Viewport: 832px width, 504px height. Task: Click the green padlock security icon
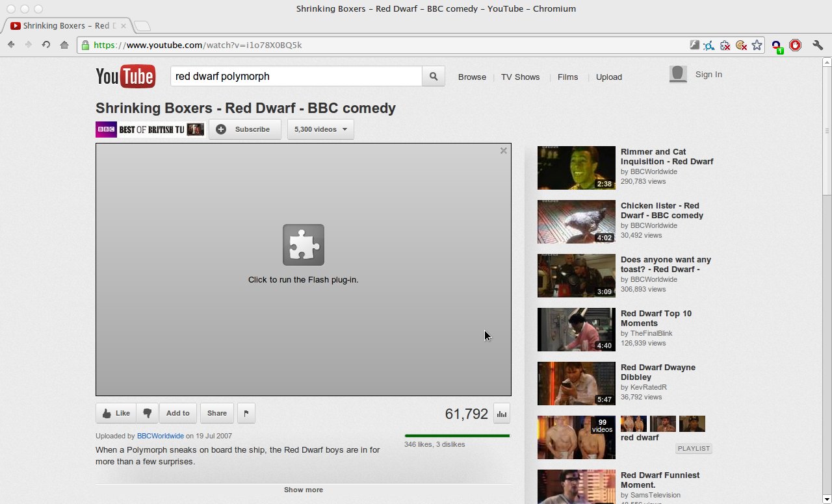[85, 45]
